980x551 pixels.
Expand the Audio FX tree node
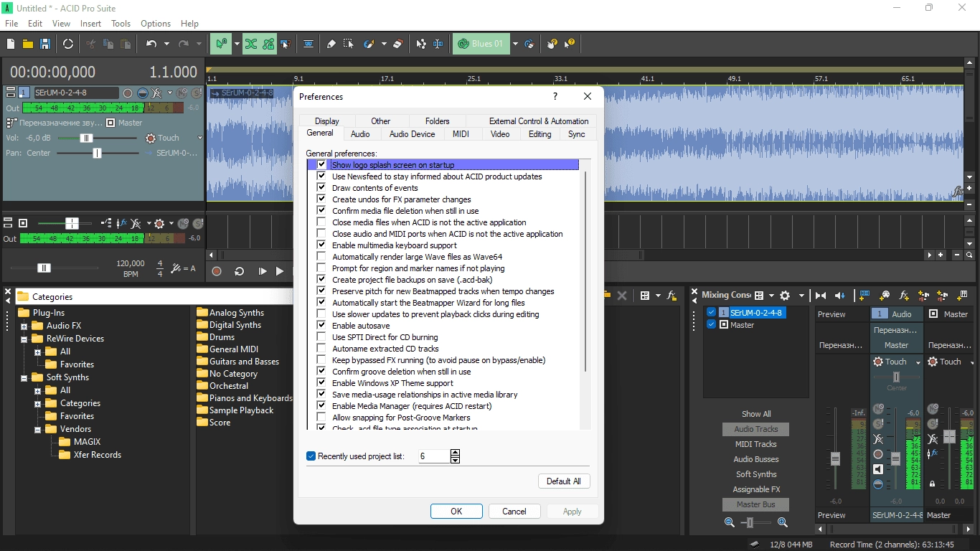(24, 326)
